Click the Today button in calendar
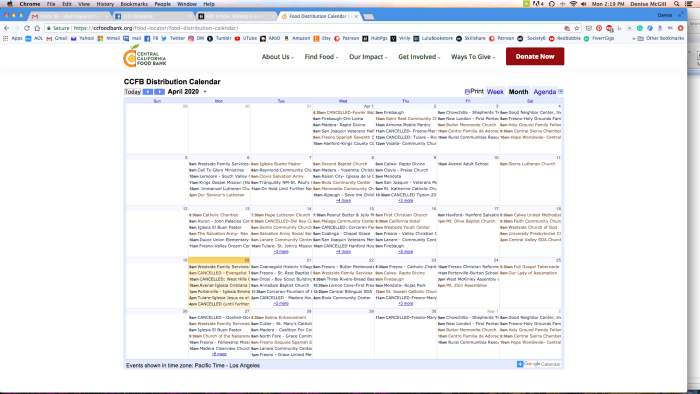Image resolution: width=700 pixels, height=394 pixels. (133, 91)
